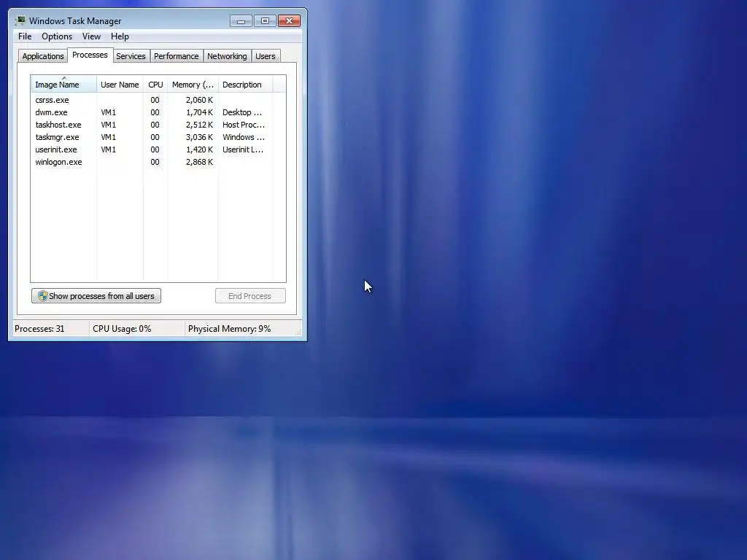
Task: Select the userinit.exe process
Action: [158, 149]
